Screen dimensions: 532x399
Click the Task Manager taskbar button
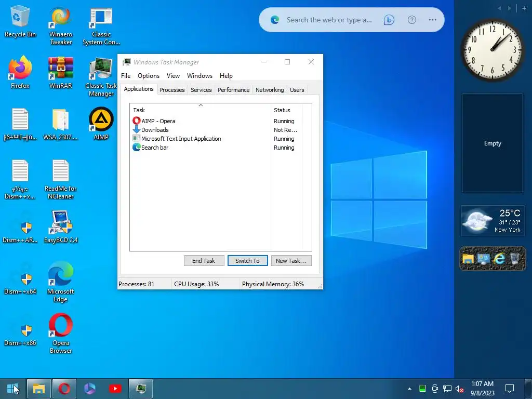[x=140, y=389]
